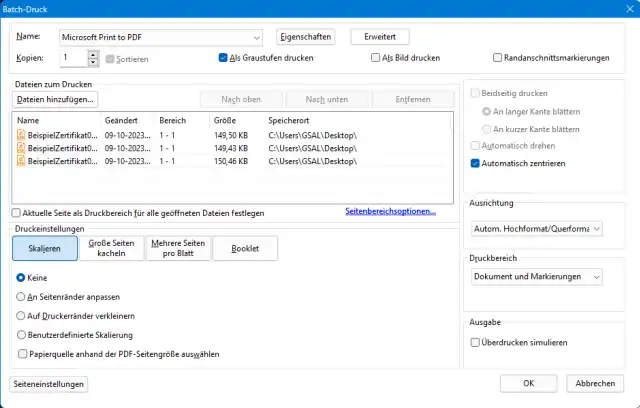
Task: Open Seiteneinstellungen dialog
Action: pos(48,384)
